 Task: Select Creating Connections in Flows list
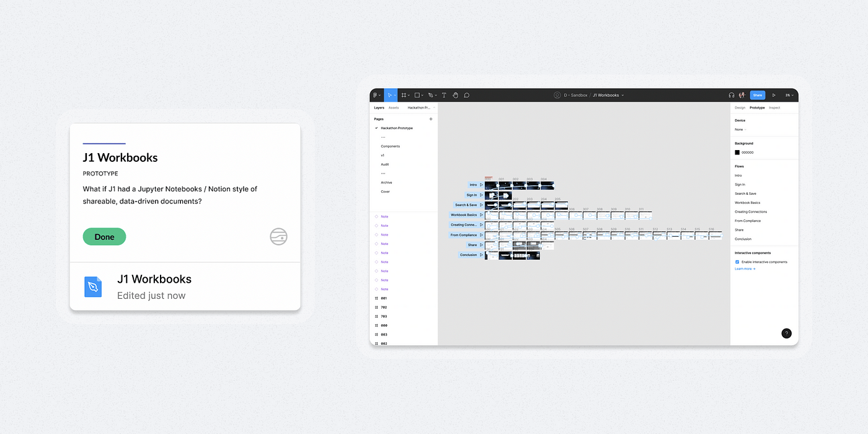point(751,212)
